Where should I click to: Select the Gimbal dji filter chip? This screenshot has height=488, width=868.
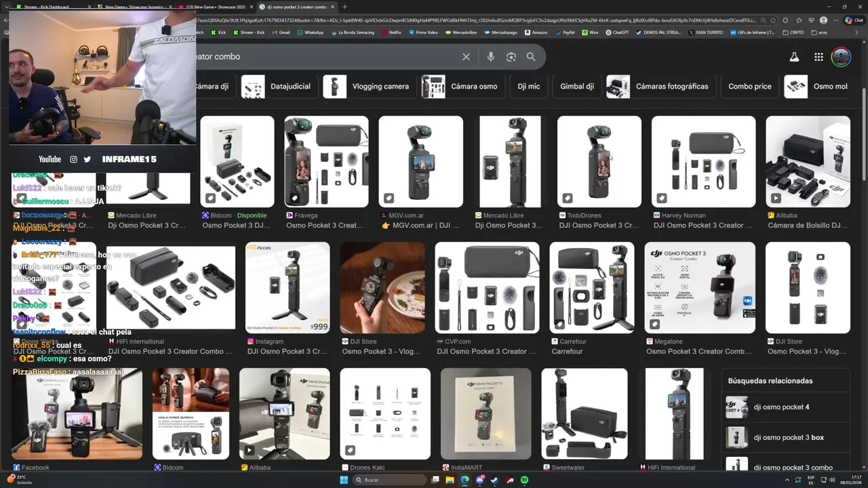(x=576, y=87)
